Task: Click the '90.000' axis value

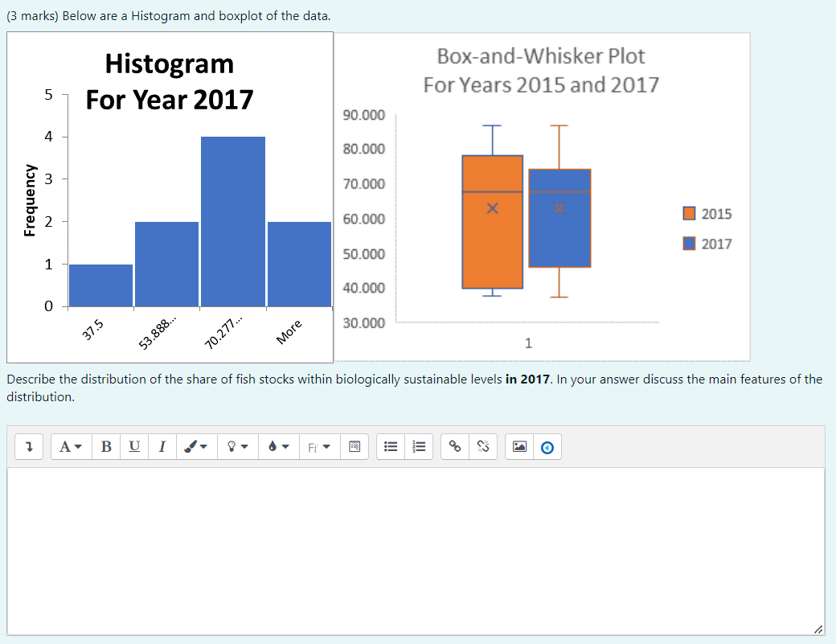Action: [x=363, y=115]
